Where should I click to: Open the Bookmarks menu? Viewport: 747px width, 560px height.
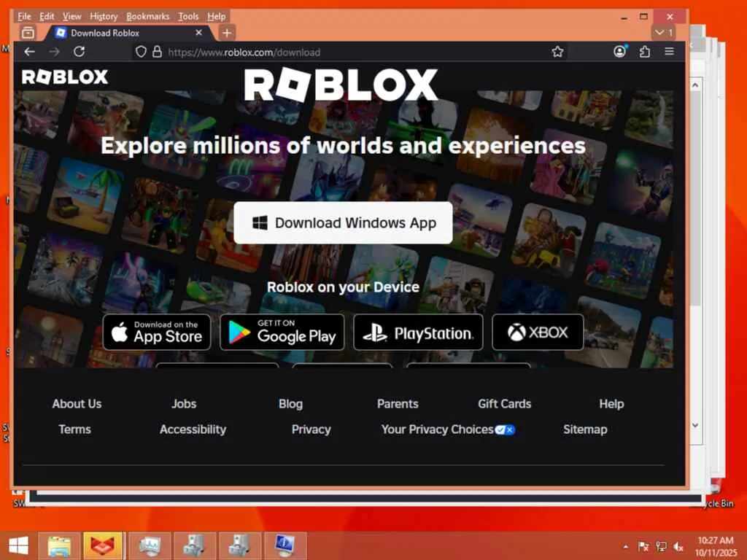pos(147,16)
